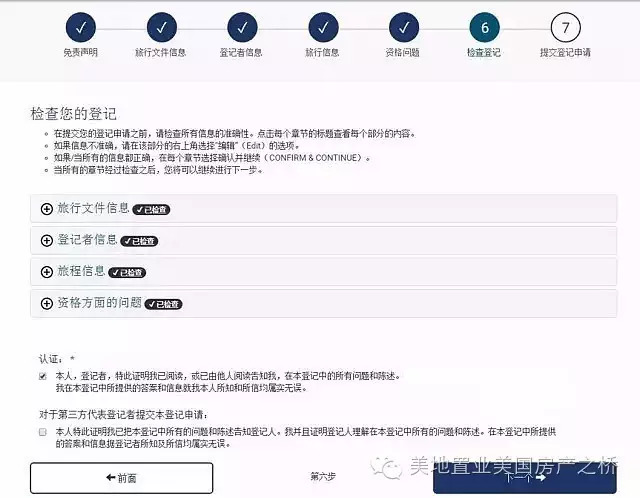This screenshot has height=498, width=640.
Task: Open the 资格方面的问题 section title
Action: 99,302
